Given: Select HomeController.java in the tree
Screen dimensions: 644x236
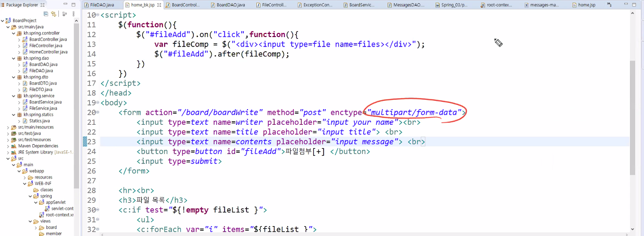Looking at the screenshot, I should (x=48, y=52).
